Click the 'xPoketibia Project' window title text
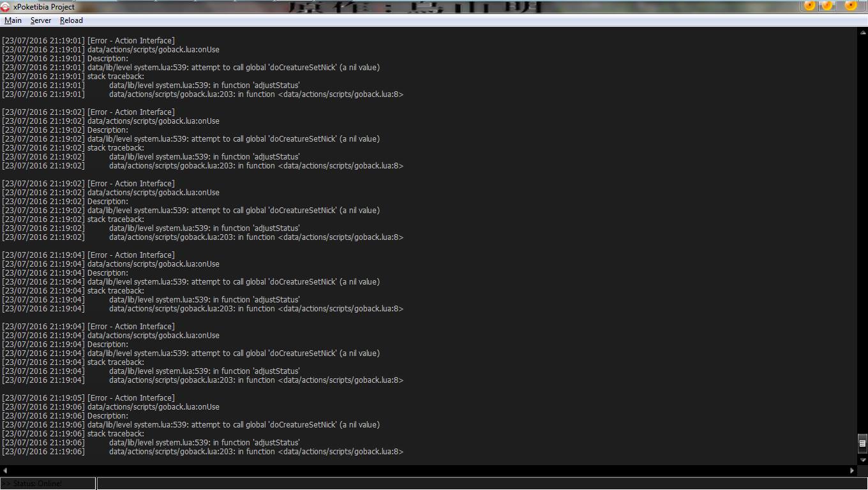 click(x=43, y=6)
